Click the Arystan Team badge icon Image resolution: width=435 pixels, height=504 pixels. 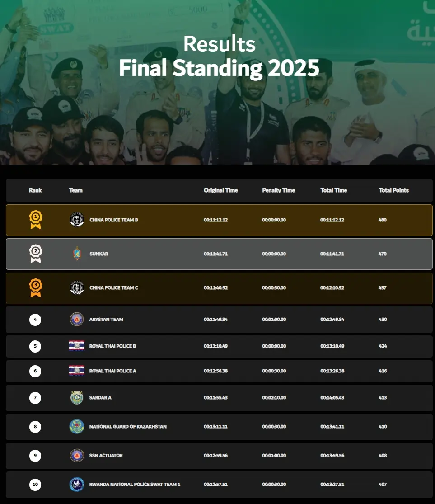77,319
